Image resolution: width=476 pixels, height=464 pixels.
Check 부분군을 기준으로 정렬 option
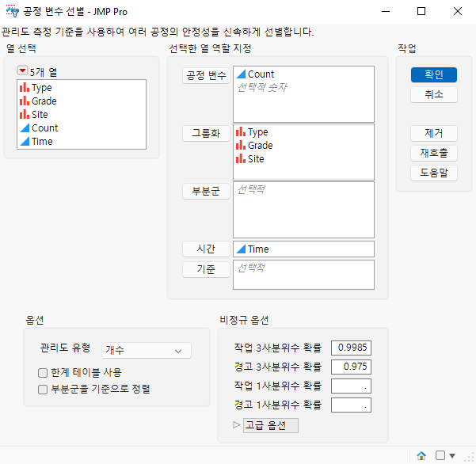click(43, 390)
